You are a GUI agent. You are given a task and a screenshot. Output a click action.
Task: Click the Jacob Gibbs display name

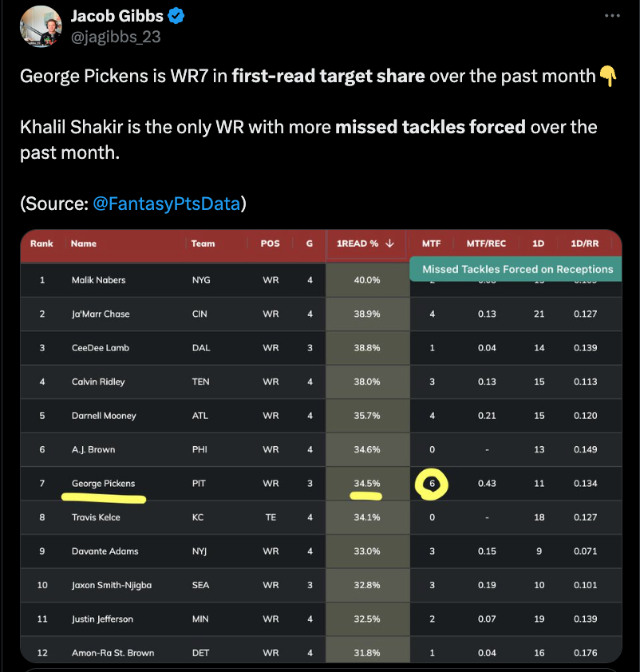coord(117,16)
